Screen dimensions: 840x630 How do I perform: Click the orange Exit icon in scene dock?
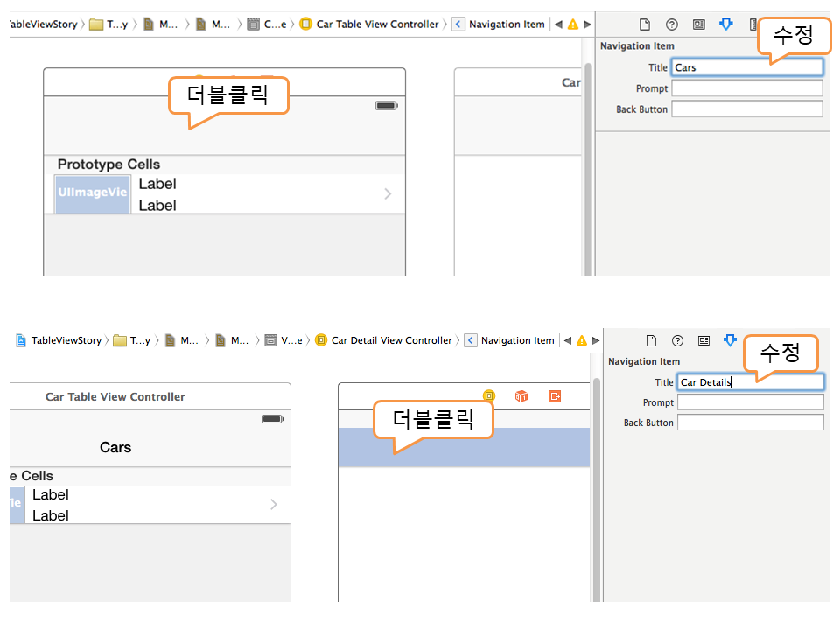click(555, 396)
